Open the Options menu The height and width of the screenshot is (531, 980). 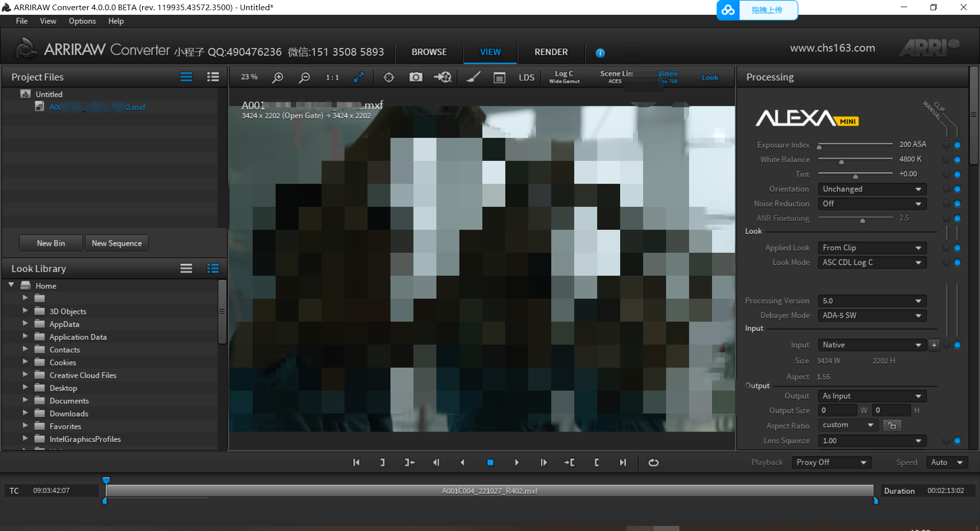point(82,21)
